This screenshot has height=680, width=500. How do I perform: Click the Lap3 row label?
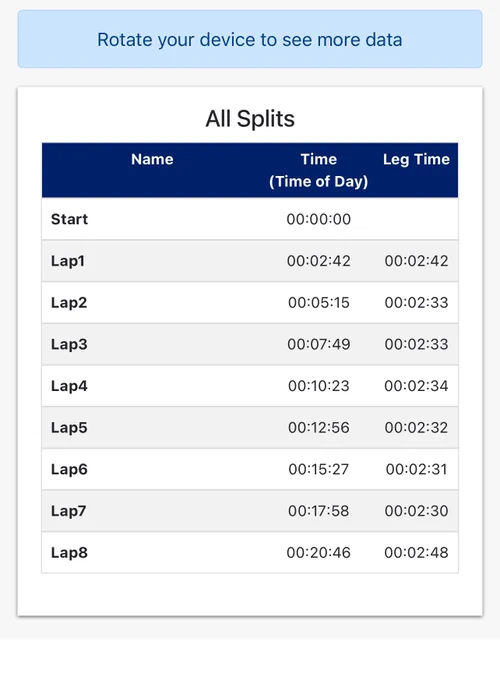coord(69,344)
